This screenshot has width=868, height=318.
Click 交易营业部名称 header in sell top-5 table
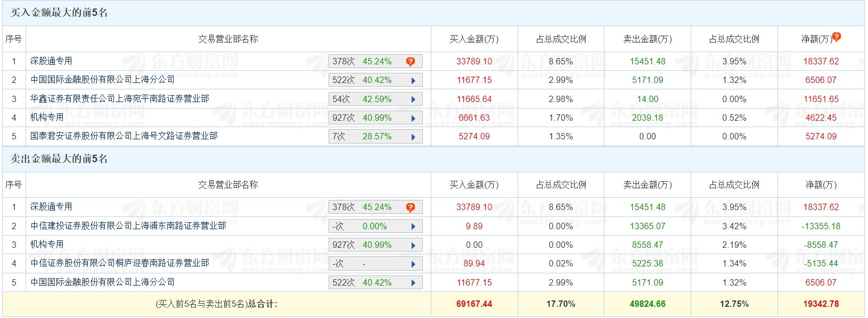[228, 185]
